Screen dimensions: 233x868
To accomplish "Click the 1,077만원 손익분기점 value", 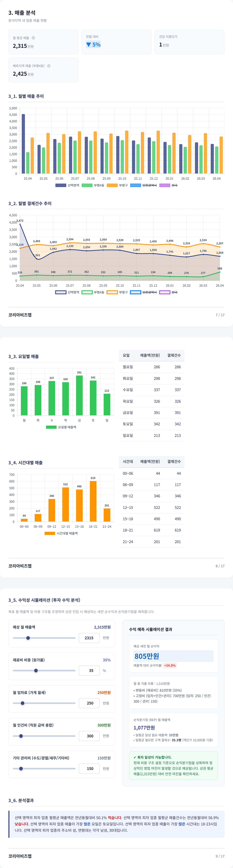I will [144, 727].
